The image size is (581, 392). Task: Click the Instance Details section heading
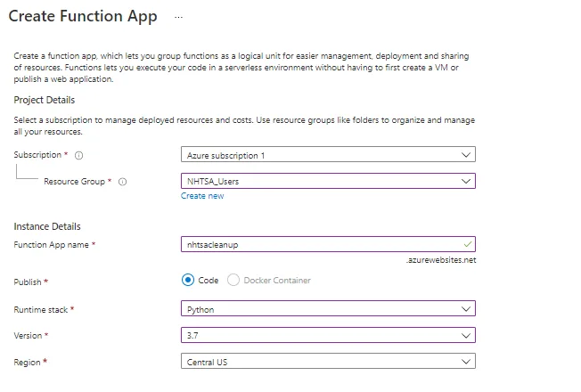[46, 227]
